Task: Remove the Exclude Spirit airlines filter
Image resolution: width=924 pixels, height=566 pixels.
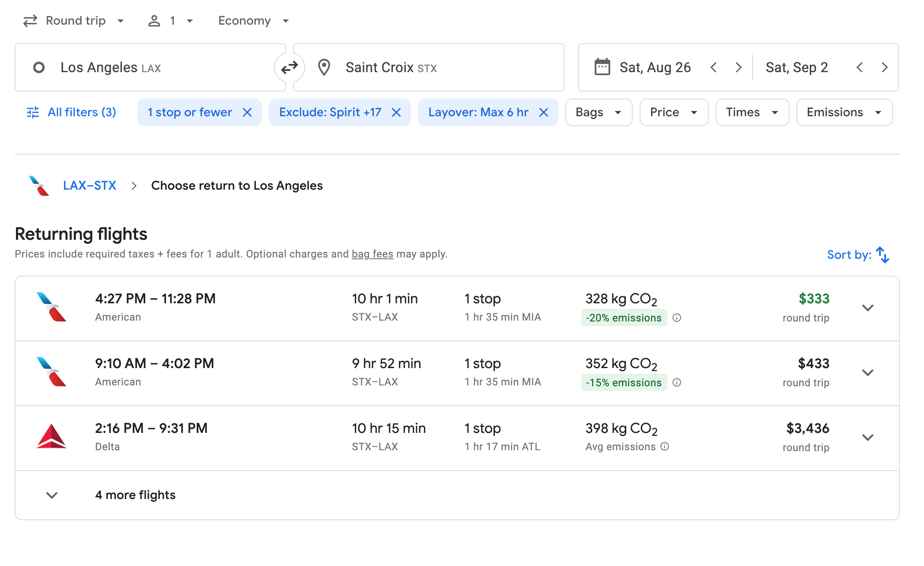Action: click(x=396, y=112)
